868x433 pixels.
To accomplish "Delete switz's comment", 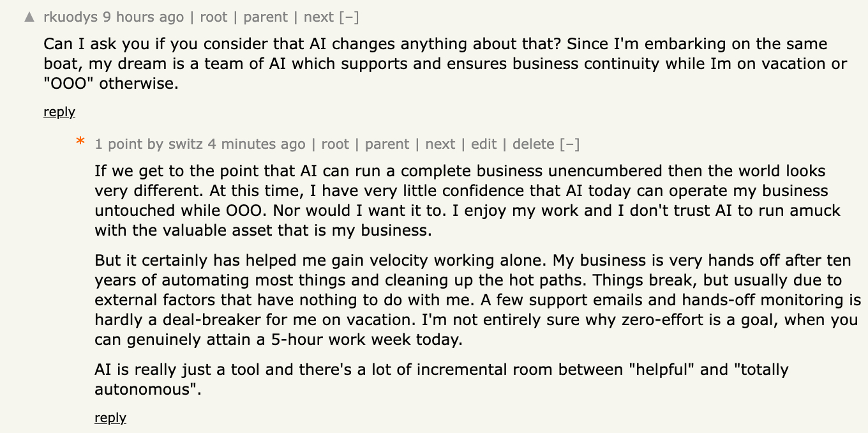I will pos(533,144).
